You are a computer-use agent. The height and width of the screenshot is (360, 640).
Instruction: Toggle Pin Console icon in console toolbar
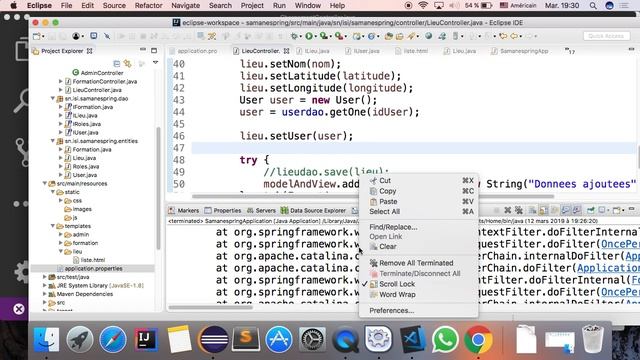tap(591, 210)
